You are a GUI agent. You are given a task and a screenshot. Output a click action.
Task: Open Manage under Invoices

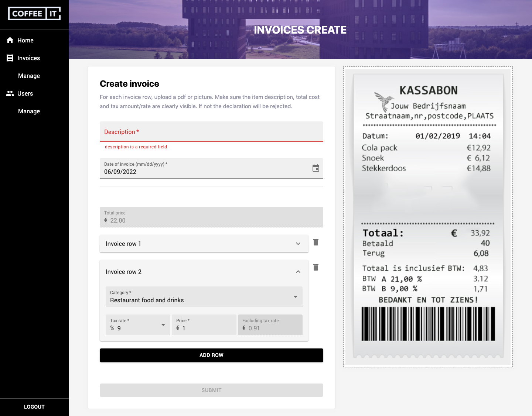point(29,76)
